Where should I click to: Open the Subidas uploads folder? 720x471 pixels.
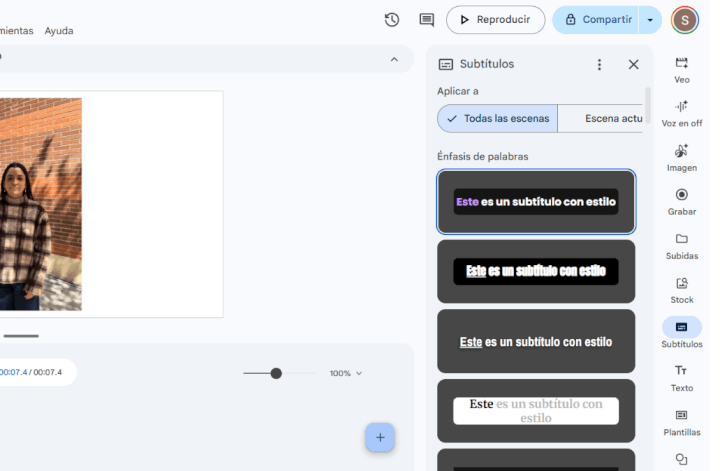coord(682,246)
